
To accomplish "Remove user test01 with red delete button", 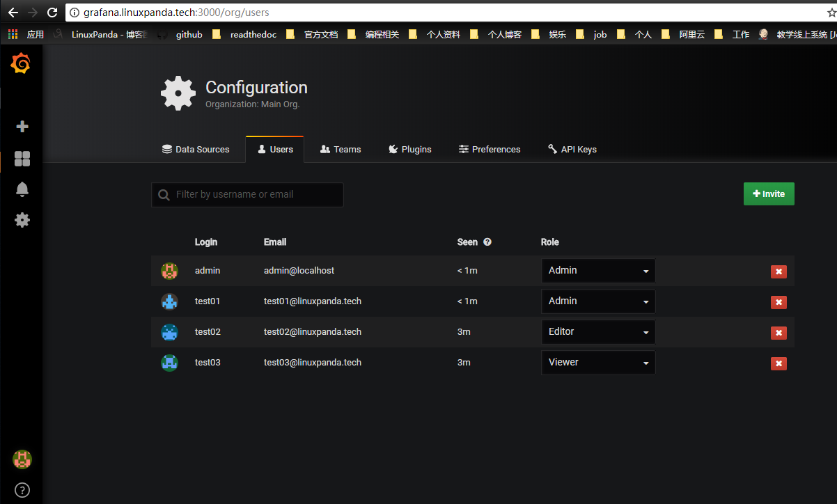I will tap(779, 302).
